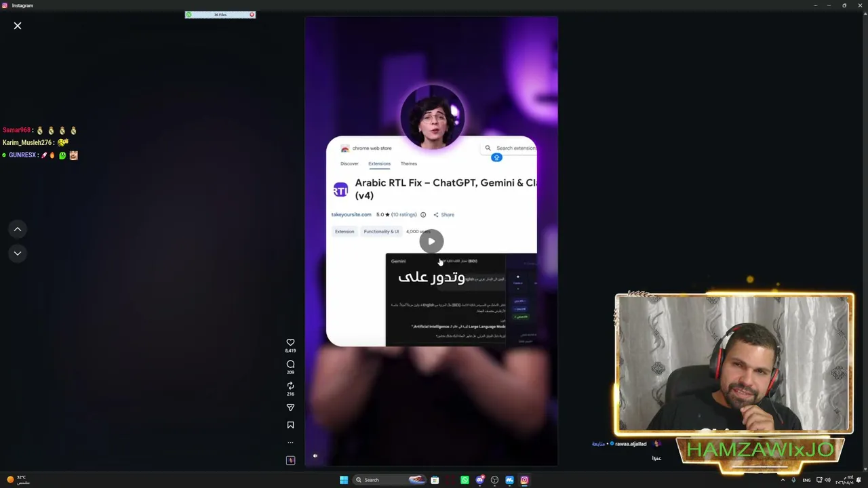Open comments on the reel
The image size is (868, 488).
(x=290, y=364)
